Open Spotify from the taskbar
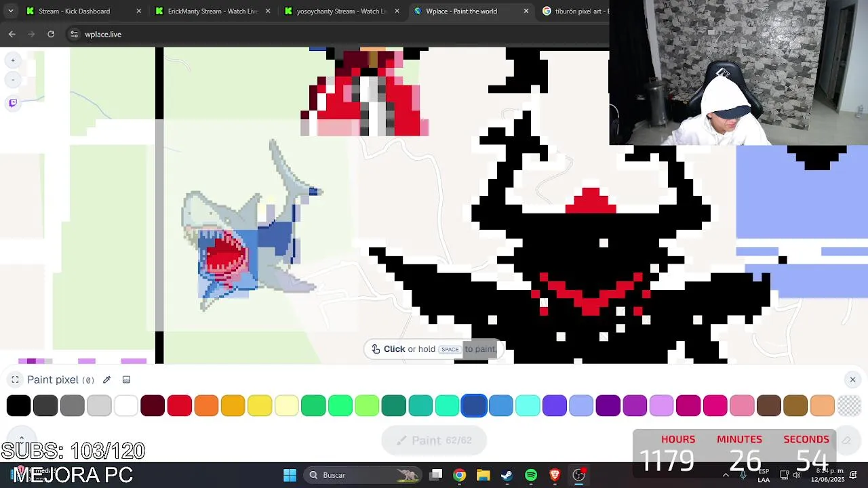Image resolution: width=868 pixels, height=488 pixels. click(531, 475)
